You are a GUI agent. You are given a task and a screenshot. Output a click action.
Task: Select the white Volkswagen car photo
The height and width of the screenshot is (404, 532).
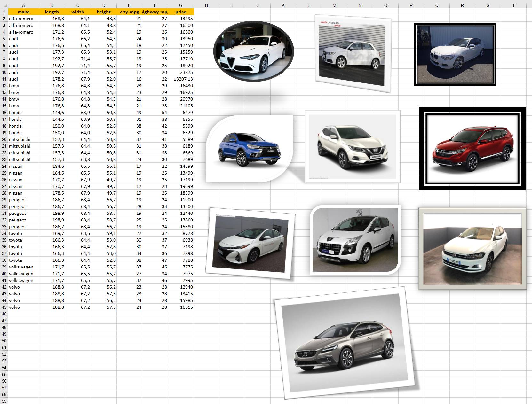[x=472, y=249]
